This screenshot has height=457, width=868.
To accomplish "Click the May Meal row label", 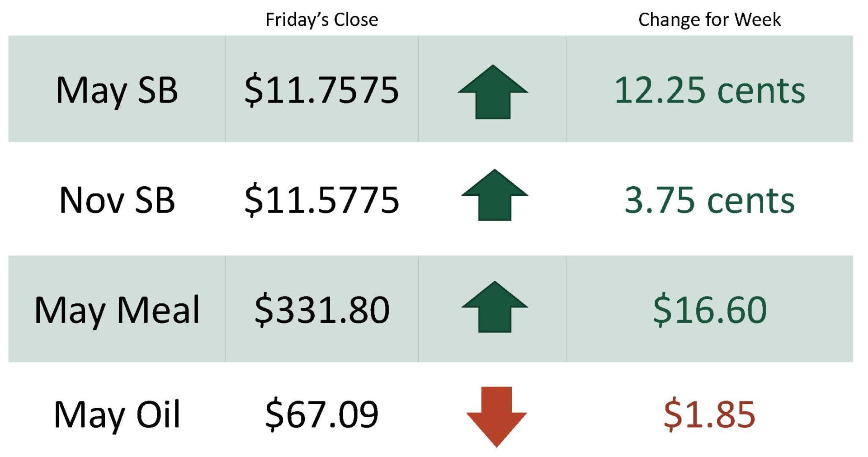I will coord(117,310).
